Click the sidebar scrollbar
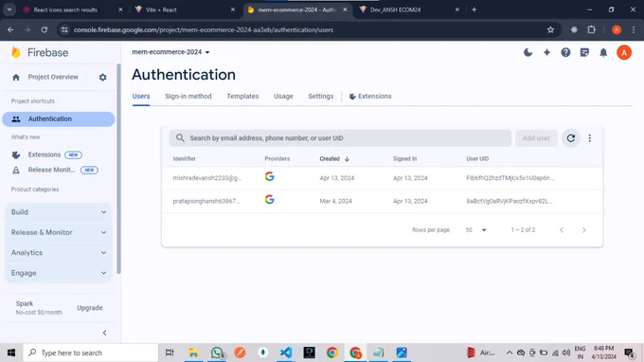644x362 pixels. coord(118,169)
